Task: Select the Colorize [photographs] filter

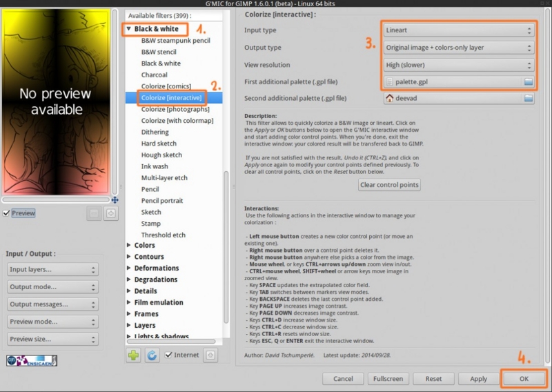Action: pos(175,109)
